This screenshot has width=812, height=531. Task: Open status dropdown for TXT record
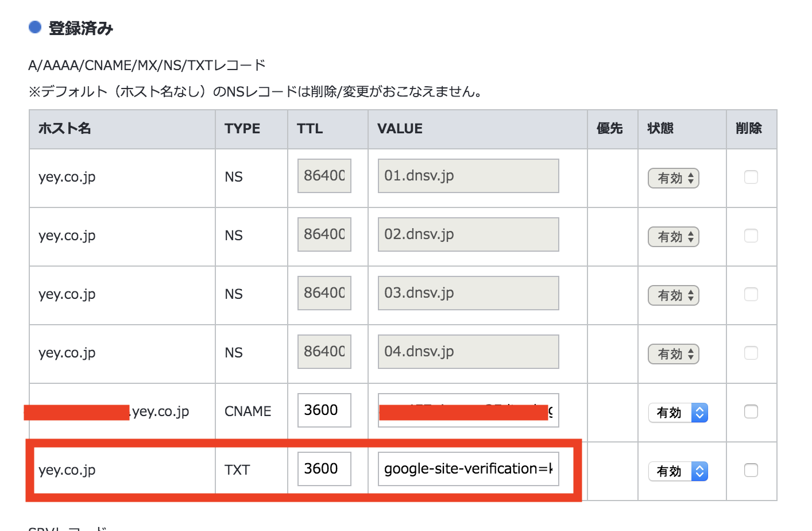(x=678, y=471)
